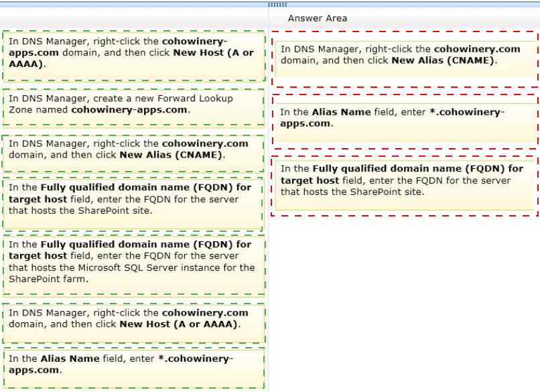Click the Answer Area heading
The image size is (540, 392).
(317, 18)
